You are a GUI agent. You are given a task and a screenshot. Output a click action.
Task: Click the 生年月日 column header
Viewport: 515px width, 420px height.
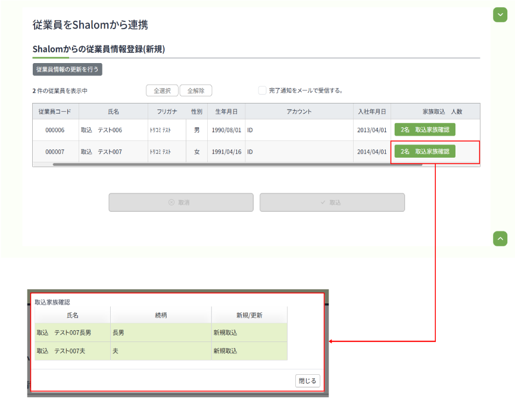point(226,111)
